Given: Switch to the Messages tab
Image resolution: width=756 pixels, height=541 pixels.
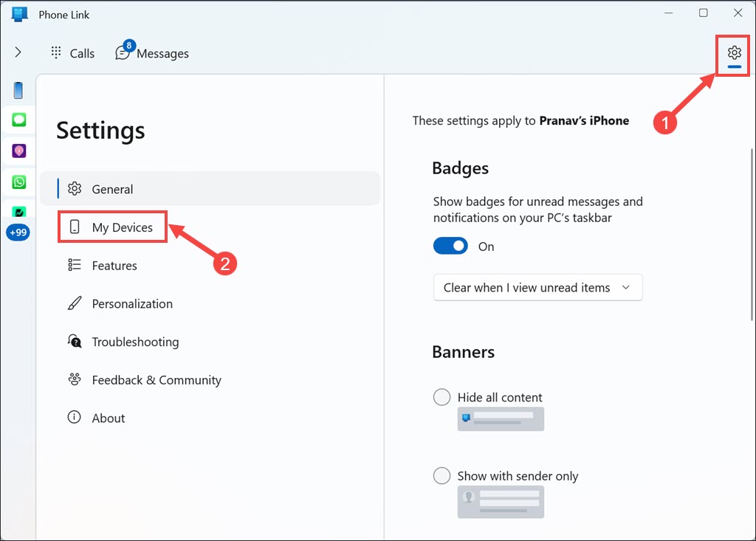Looking at the screenshot, I should click(153, 53).
